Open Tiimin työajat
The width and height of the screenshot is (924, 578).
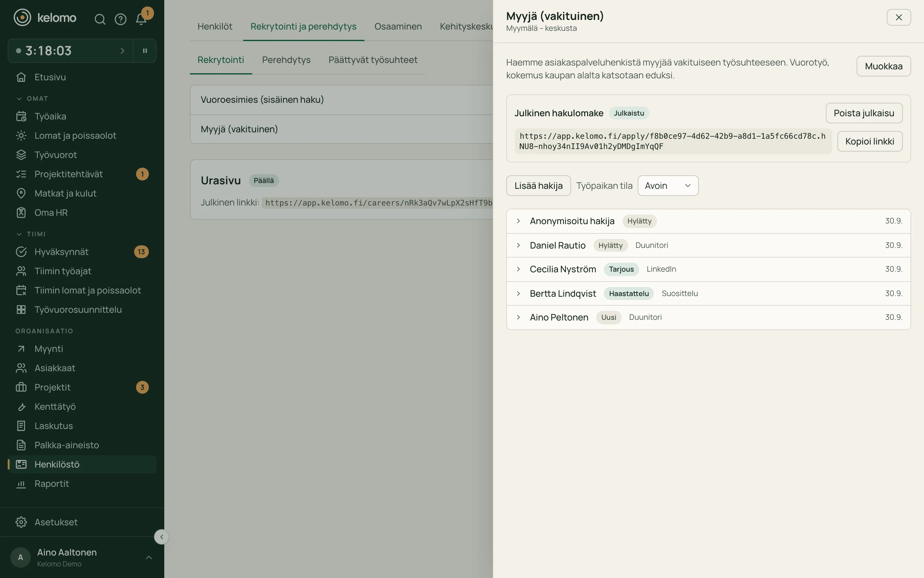coord(82,271)
